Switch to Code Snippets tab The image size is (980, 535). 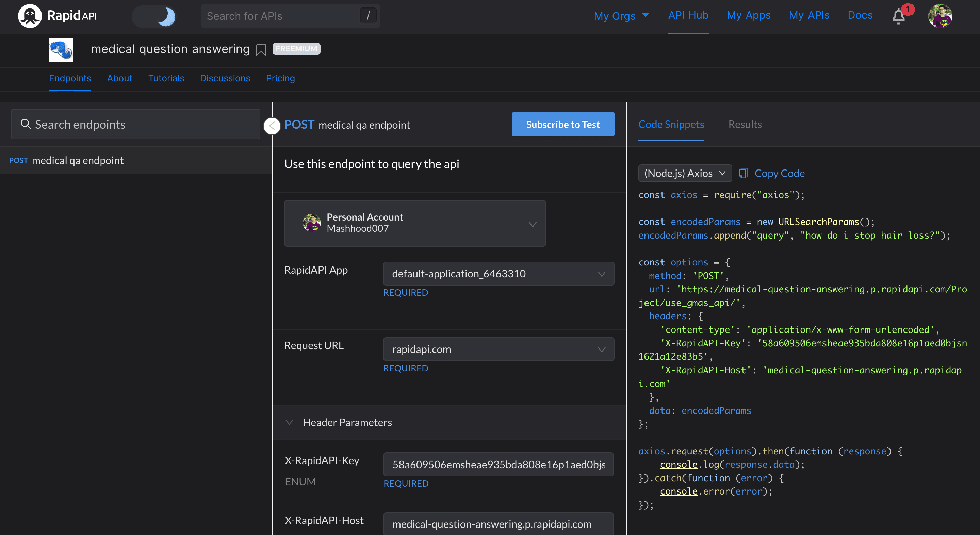[x=671, y=125]
